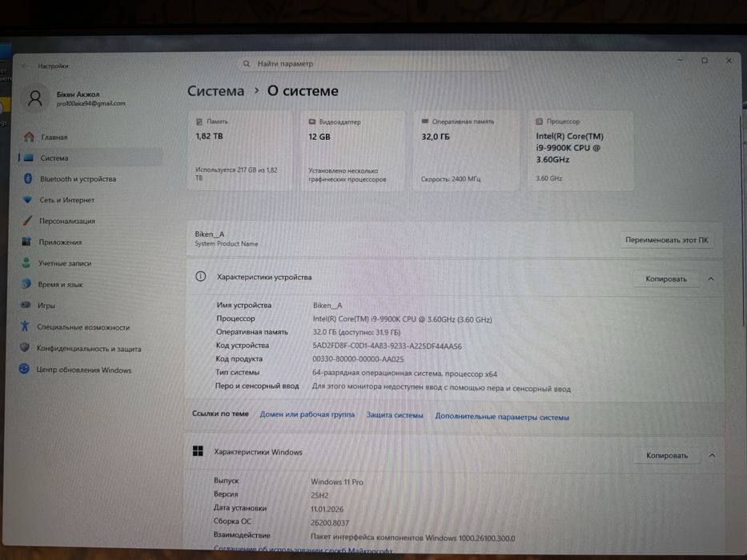Open the Память 1,82 ТВ card
747x560 pixels.
[239, 151]
